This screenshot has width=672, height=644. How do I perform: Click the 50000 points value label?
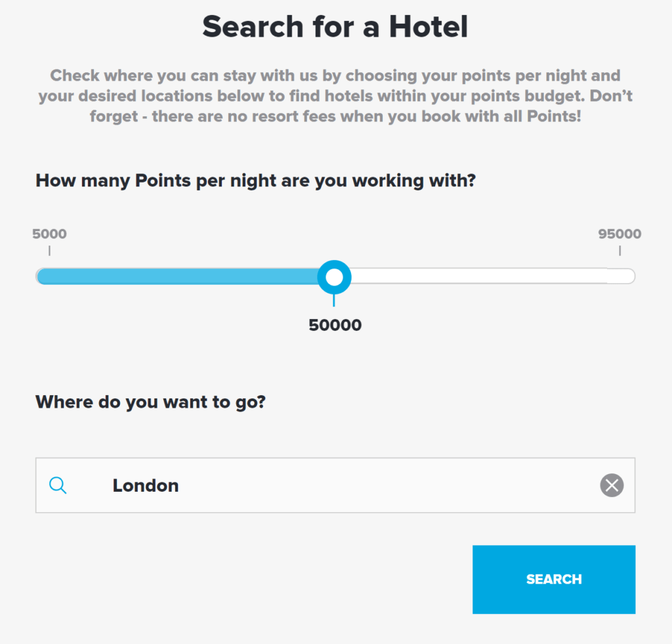(x=335, y=324)
